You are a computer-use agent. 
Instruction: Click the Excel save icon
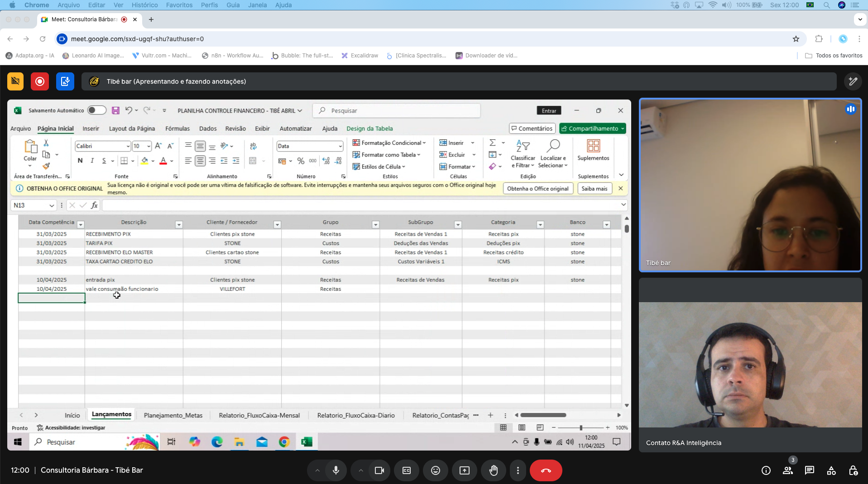115,110
